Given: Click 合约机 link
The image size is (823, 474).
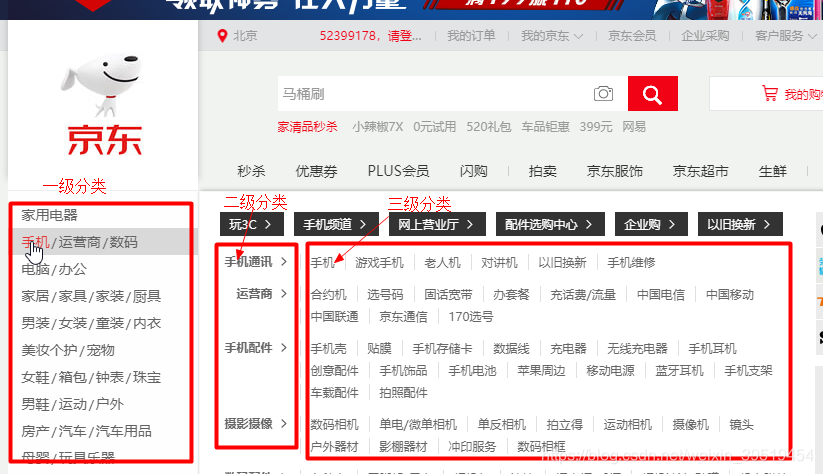Looking at the screenshot, I should click(329, 295).
